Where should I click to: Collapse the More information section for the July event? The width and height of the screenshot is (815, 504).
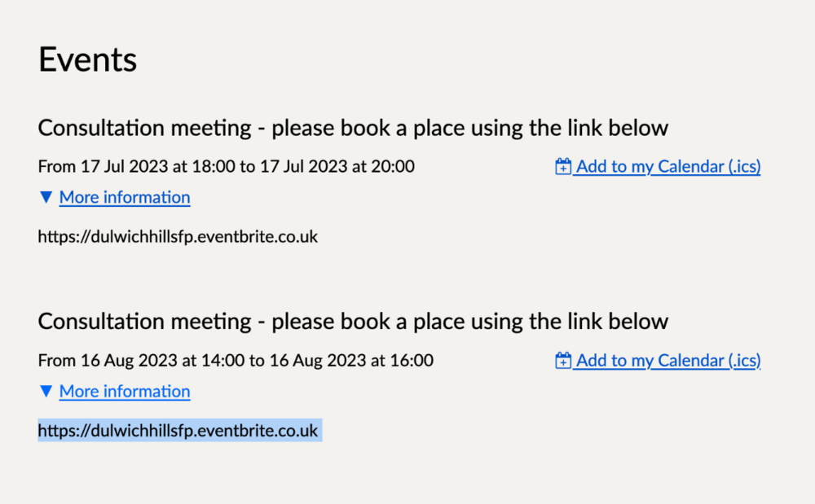[124, 197]
